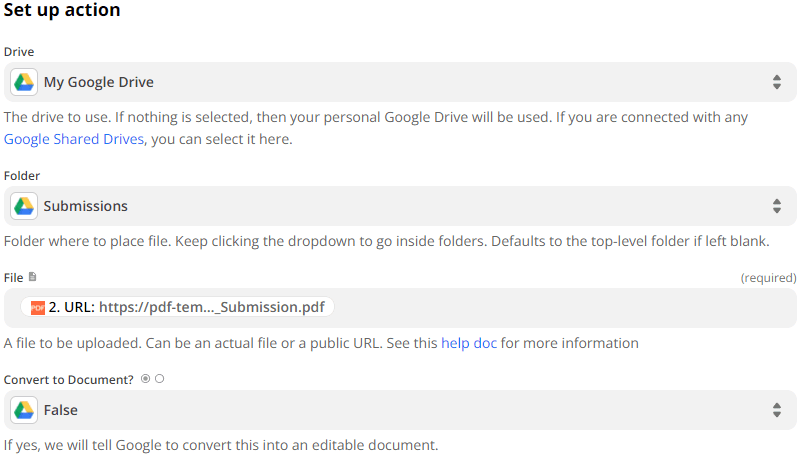Open the help doc link
Image resolution: width=805 pixels, height=456 pixels.
pos(469,343)
